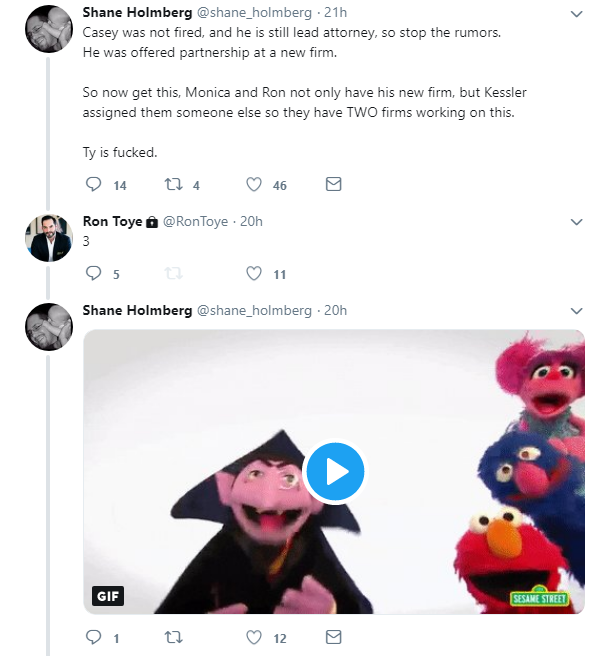This screenshot has height=656, width=596.
Task: Reply to Ron Toye's "3" tweet
Action: [x=93, y=273]
